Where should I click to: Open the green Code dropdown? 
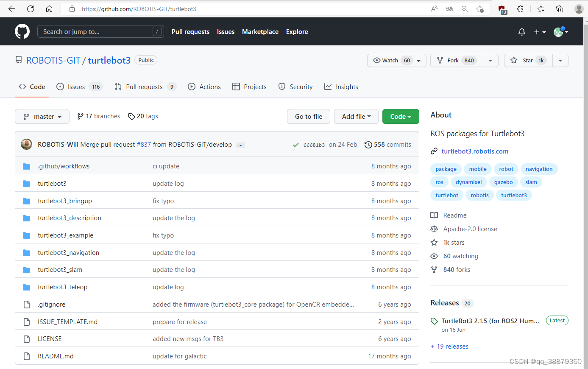(x=401, y=117)
